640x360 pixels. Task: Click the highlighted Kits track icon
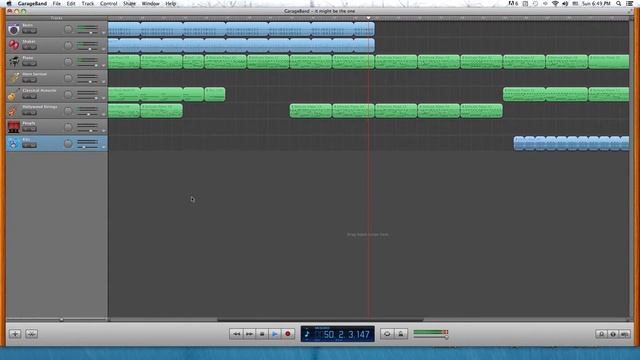pos(13,143)
